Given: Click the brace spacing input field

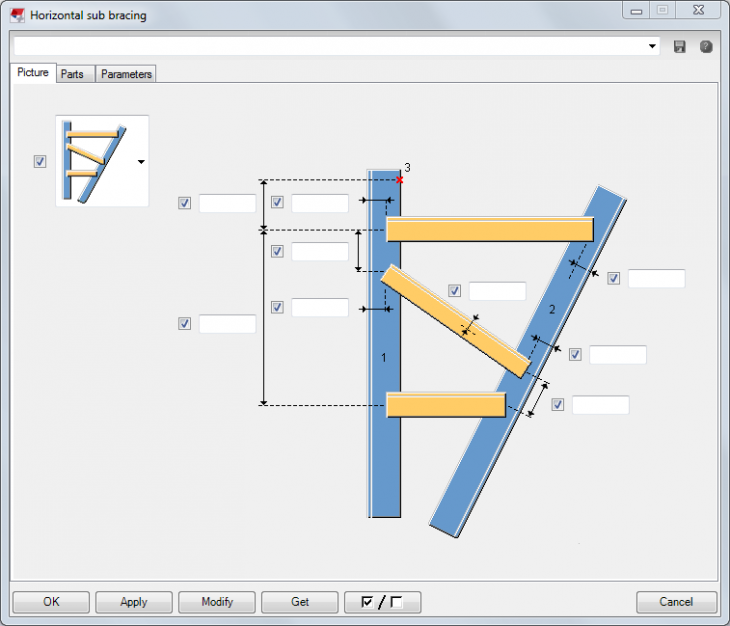Looking at the screenshot, I should tap(320, 251).
